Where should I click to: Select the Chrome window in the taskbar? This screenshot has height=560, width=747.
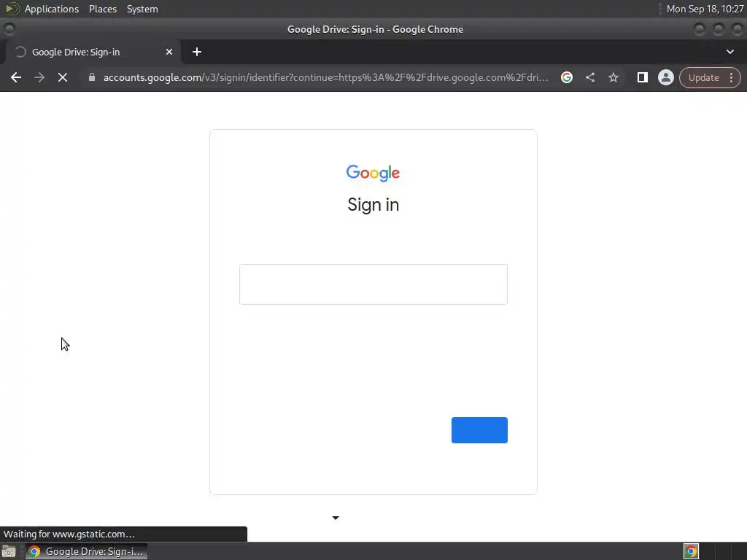[86, 551]
